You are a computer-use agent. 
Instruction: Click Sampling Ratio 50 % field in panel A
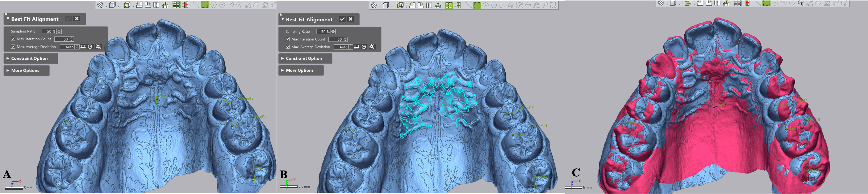(x=49, y=31)
